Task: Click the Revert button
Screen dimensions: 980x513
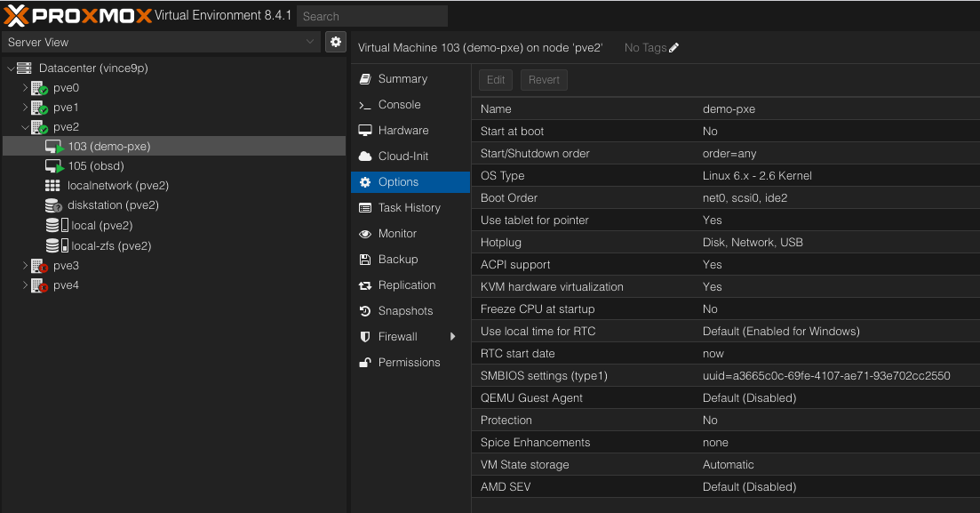Action: coord(543,79)
